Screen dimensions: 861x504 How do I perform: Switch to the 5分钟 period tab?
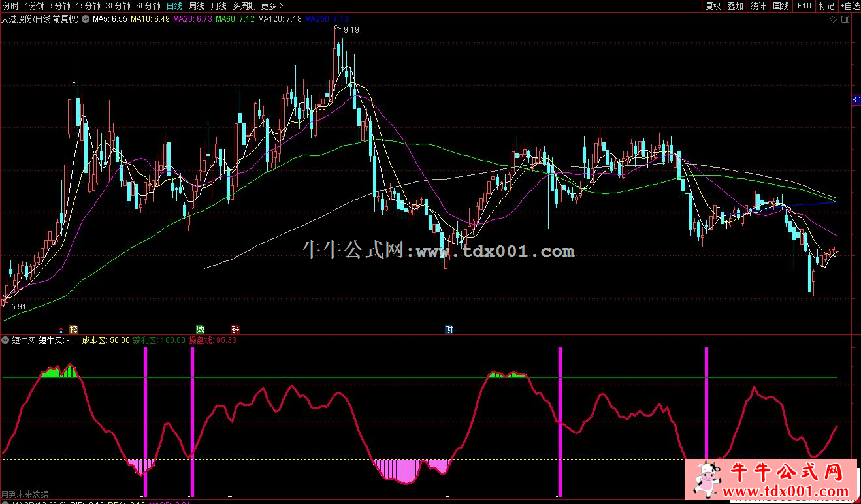pos(60,6)
